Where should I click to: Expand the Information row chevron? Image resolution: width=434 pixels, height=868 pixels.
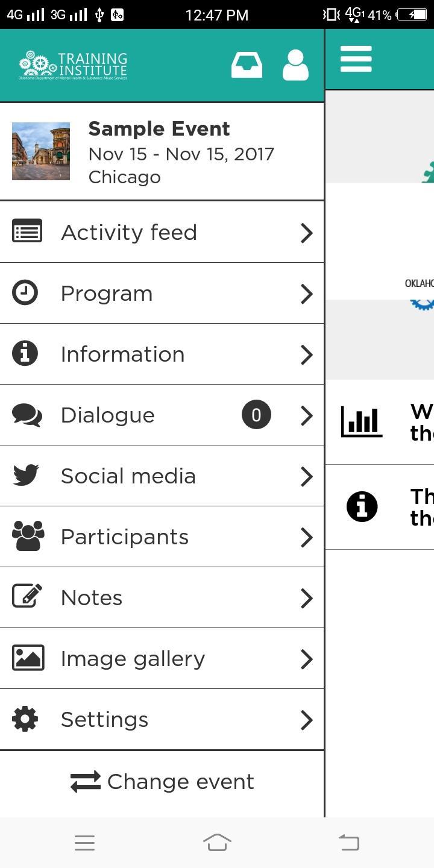coord(307,354)
